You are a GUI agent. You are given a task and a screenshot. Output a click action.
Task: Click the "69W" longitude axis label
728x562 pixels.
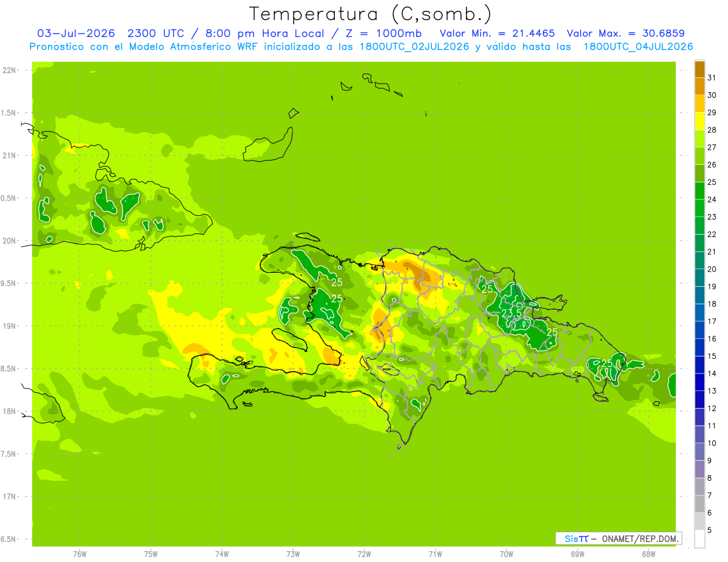coord(578,554)
